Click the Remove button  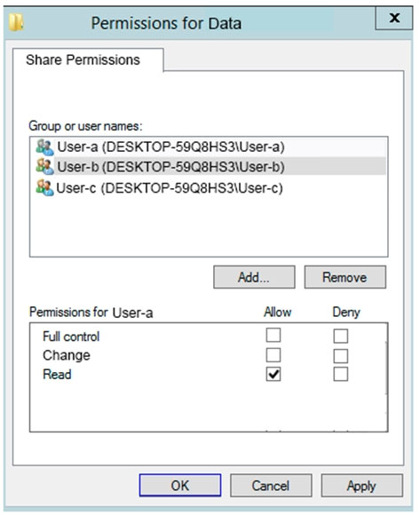pos(345,277)
